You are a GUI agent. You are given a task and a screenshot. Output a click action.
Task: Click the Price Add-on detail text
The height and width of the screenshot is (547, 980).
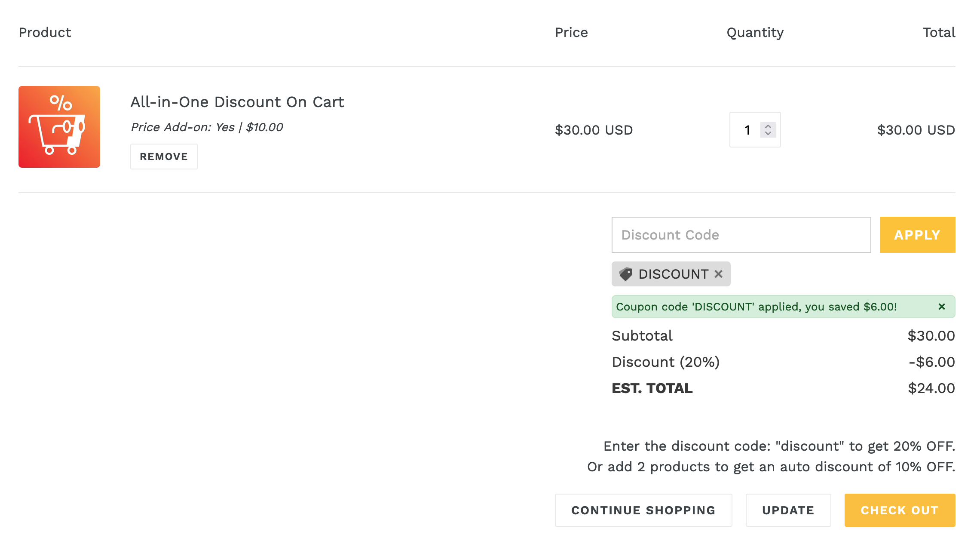click(x=207, y=127)
